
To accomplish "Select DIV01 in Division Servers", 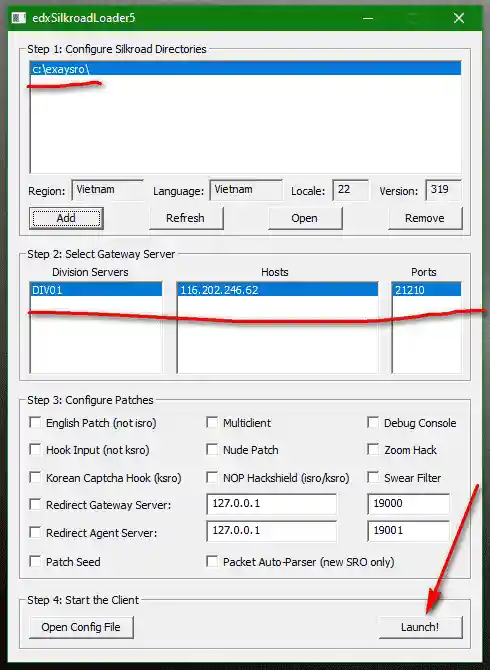I will click(96, 290).
